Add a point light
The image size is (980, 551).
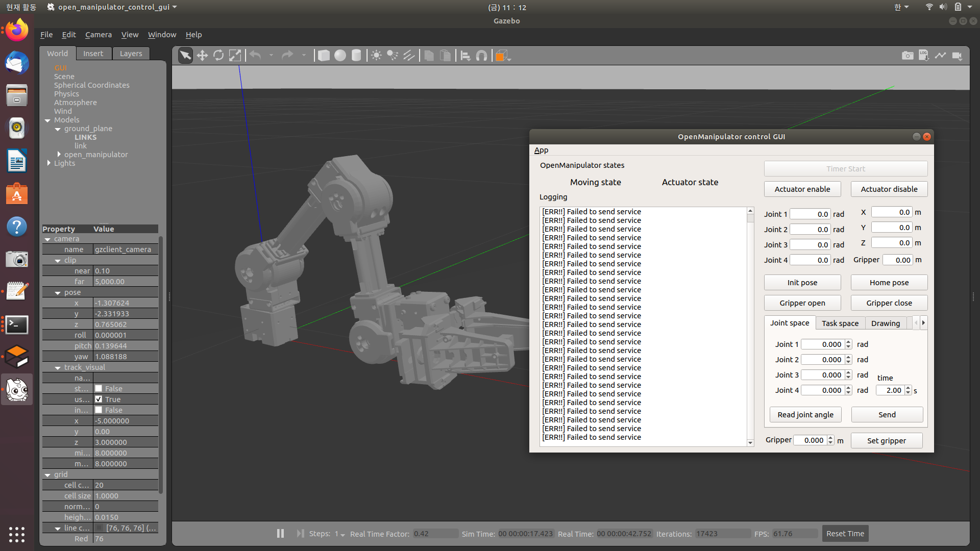tap(376, 56)
